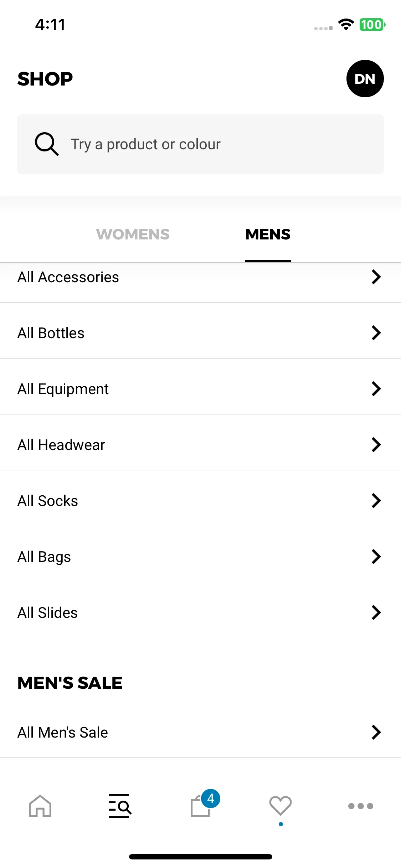Tap the magnifying glass search icon
Viewport: 401px width, 868px height.
tap(47, 144)
